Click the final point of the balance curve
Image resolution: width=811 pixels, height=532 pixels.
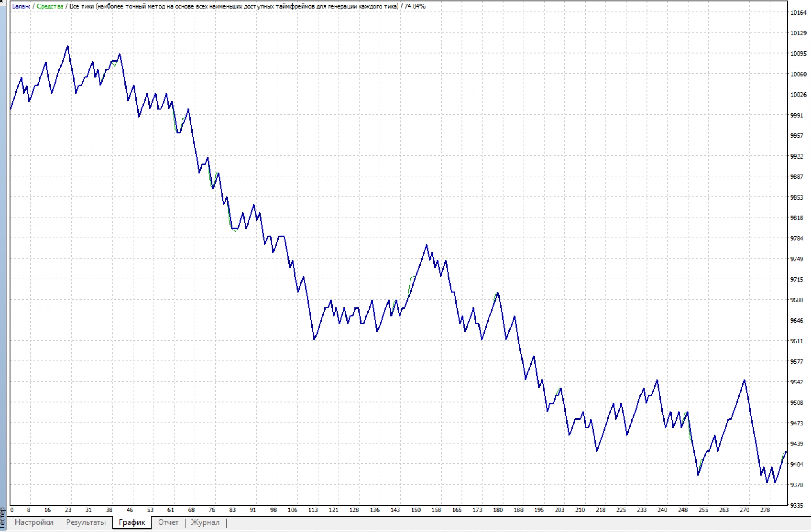786,452
